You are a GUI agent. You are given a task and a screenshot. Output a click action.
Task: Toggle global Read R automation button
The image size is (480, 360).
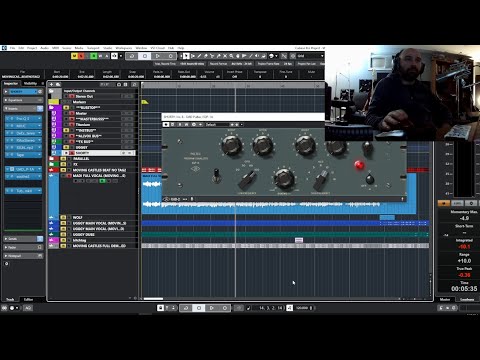[94, 56]
